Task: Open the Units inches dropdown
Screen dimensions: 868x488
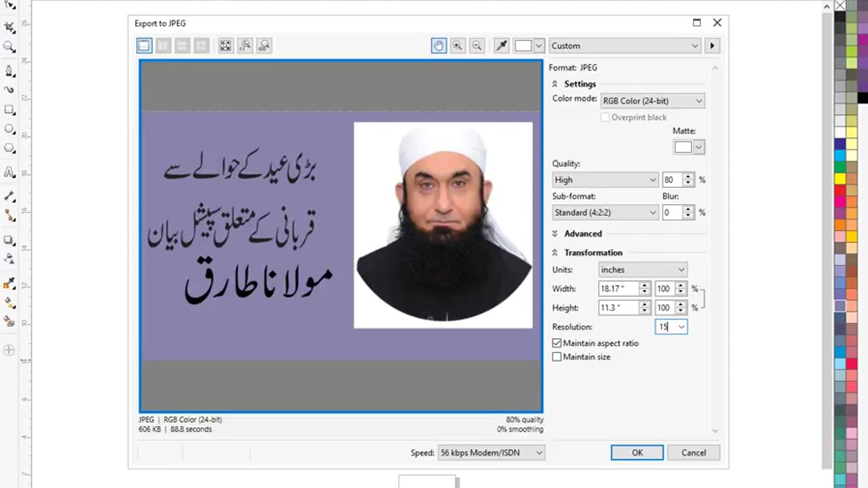Action: [643, 270]
